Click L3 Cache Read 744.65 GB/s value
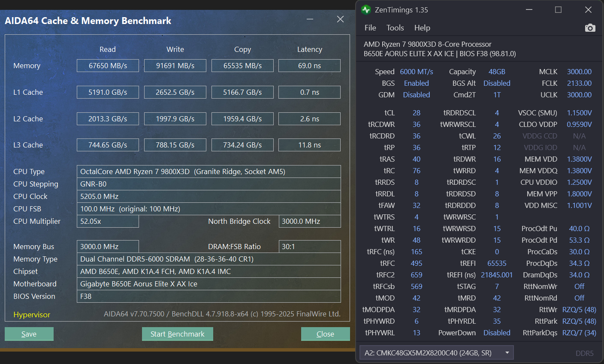604x364 pixels. 108,145
